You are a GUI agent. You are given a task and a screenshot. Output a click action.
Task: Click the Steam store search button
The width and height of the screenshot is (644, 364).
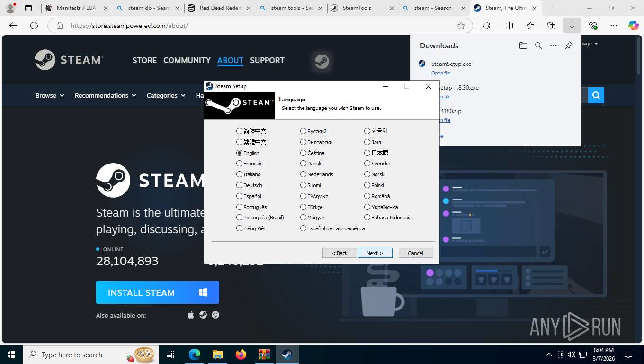coord(596,95)
